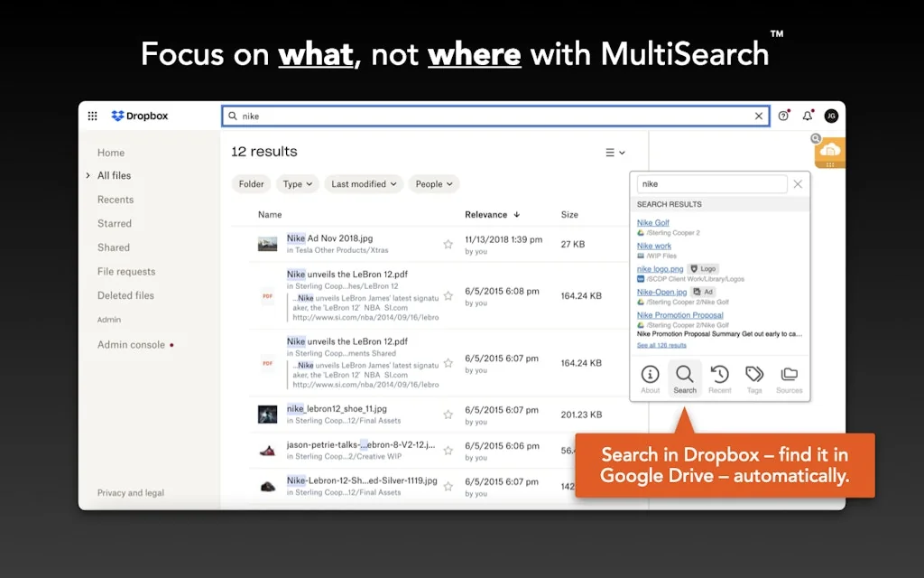This screenshot has height=578, width=924.
Task: Click the MultiSearch popup search input field
Action: (711, 184)
